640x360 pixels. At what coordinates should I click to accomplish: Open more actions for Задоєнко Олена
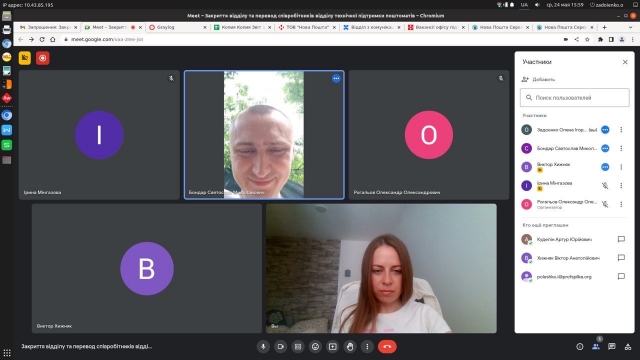click(x=621, y=130)
